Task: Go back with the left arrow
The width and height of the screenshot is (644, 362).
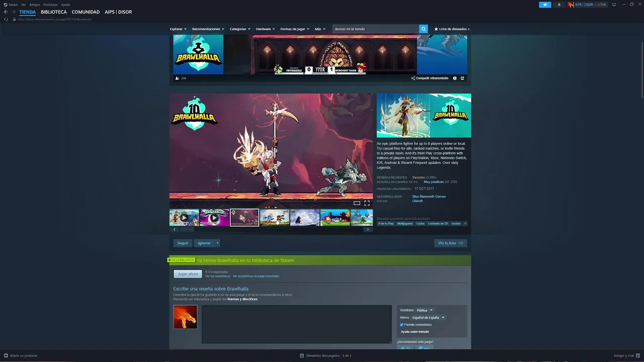Action: pyautogui.click(x=6, y=12)
